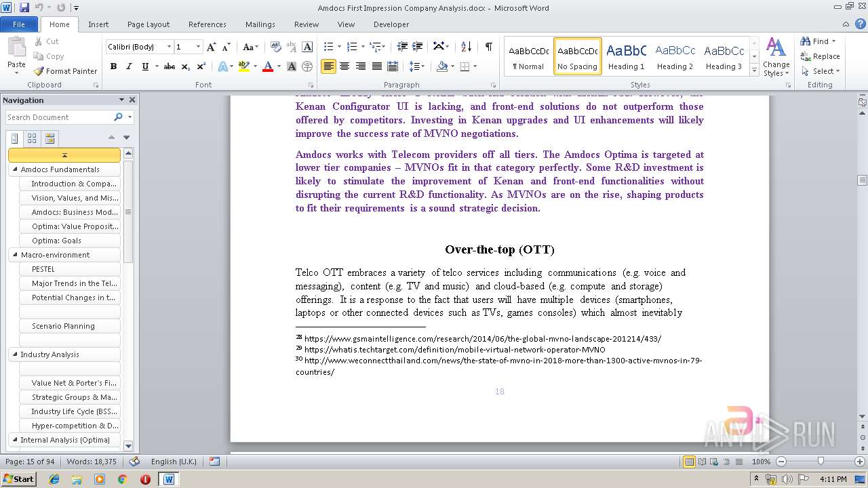Click the Cut button
Viewport: 868px width, 488px height.
[47, 41]
